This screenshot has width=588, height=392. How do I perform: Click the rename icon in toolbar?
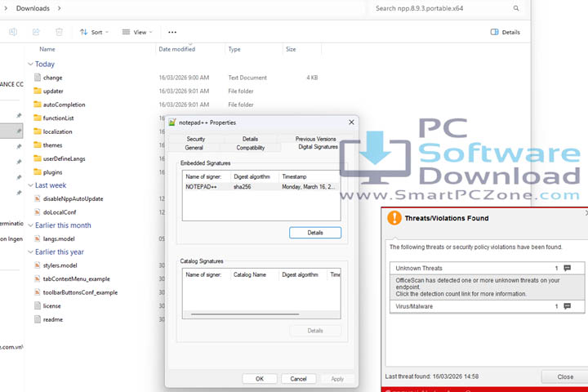tap(13, 33)
